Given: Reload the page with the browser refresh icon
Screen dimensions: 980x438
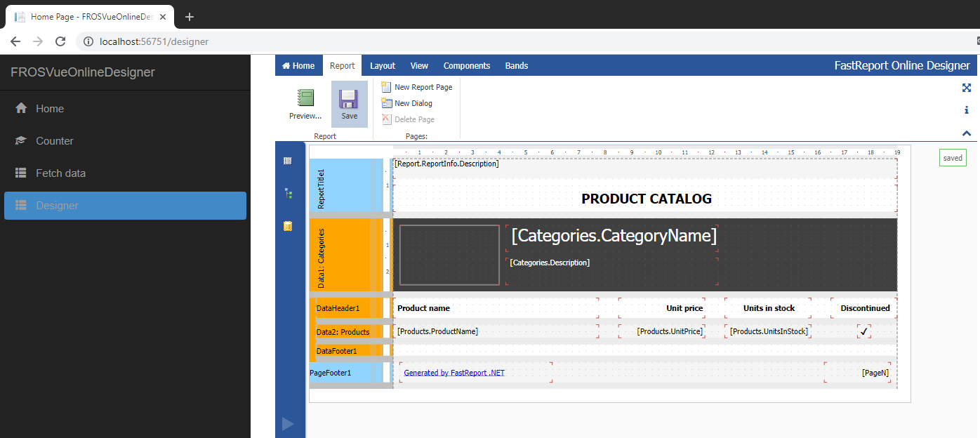Looking at the screenshot, I should coord(60,41).
